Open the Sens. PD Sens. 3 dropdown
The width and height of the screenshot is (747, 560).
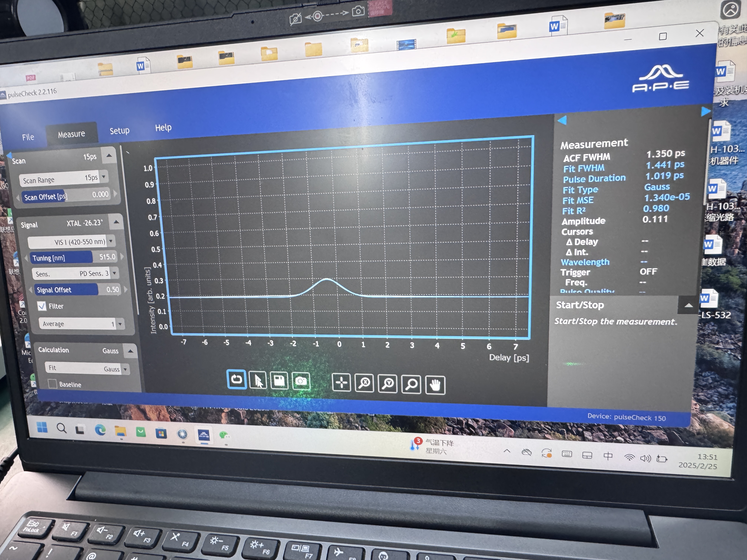click(x=75, y=273)
